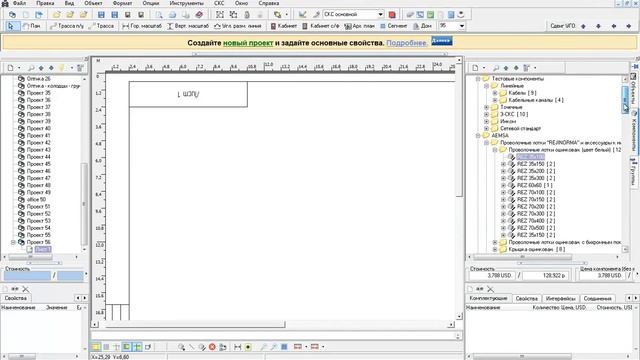Open the zoom value 95 dropdown
This screenshot has width=640, height=360.
tap(462, 26)
